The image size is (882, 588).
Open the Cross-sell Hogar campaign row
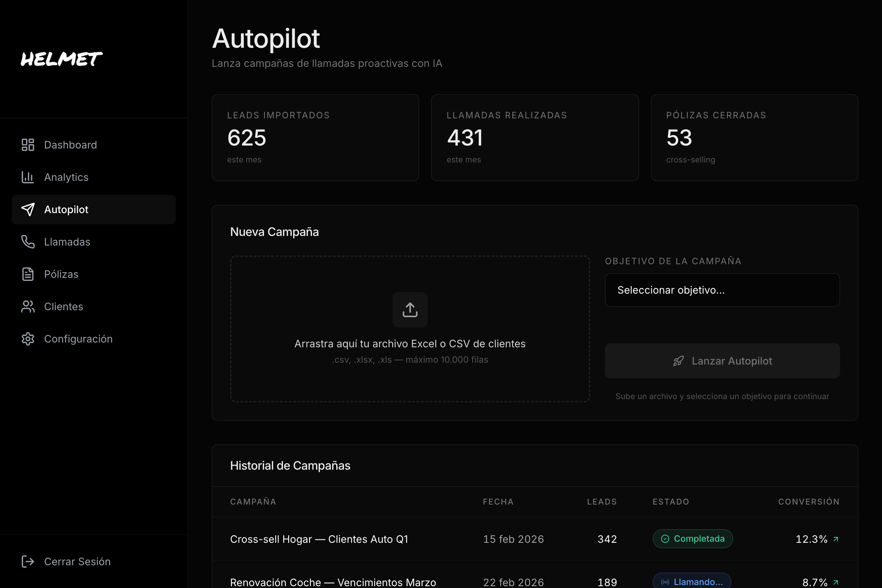(319, 539)
